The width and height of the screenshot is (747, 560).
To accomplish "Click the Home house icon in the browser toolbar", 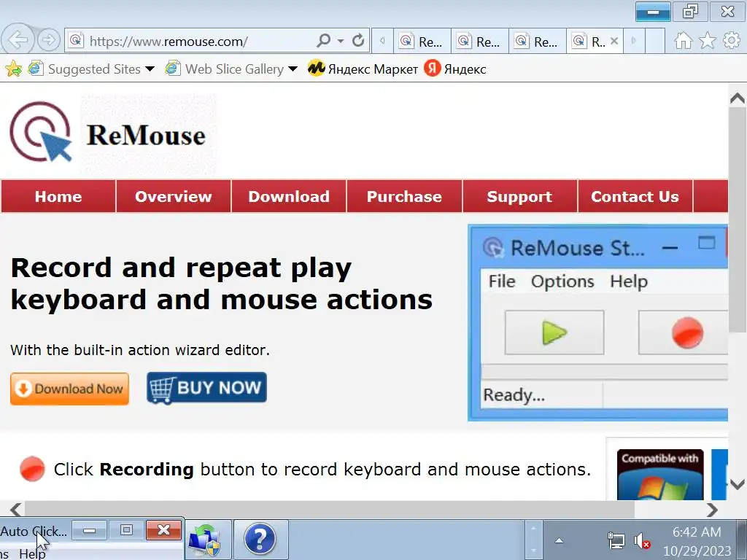I will [683, 41].
